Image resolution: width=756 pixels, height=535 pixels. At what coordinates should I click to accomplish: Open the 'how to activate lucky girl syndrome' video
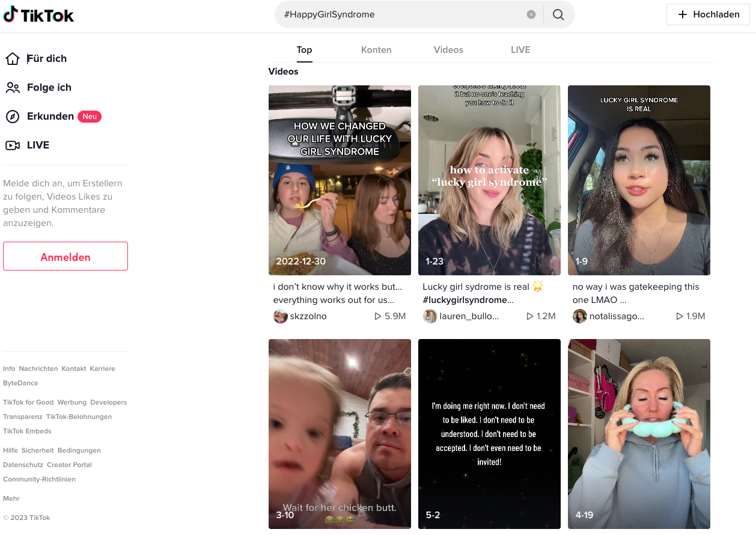click(x=489, y=180)
